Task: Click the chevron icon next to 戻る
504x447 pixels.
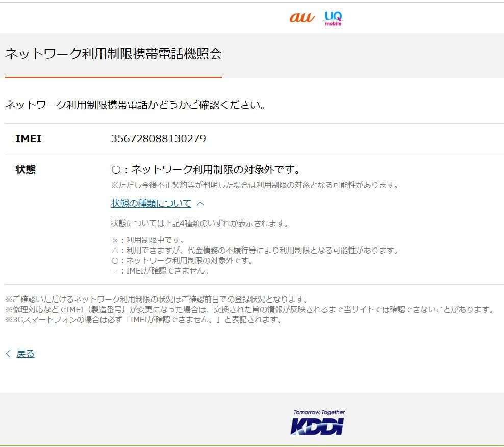Action: coord(7,353)
